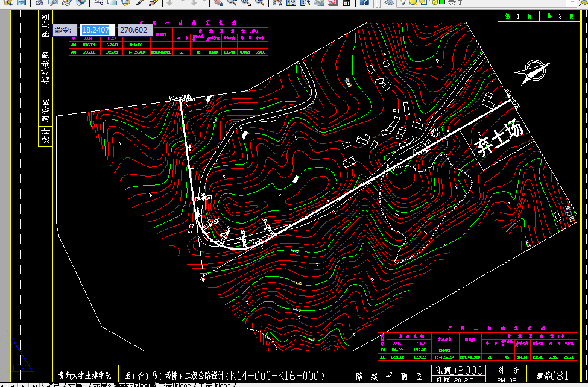Image resolution: width=588 pixels, height=387 pixels.
Task: Expand the layer dropdown arrow
Action: pyautogui.click(x=572, y=2)
